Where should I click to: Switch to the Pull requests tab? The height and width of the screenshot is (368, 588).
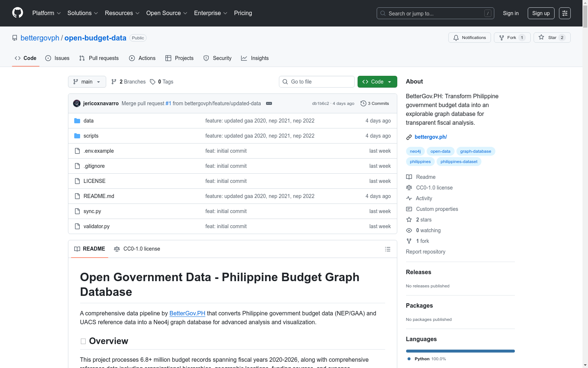(99, 58)
